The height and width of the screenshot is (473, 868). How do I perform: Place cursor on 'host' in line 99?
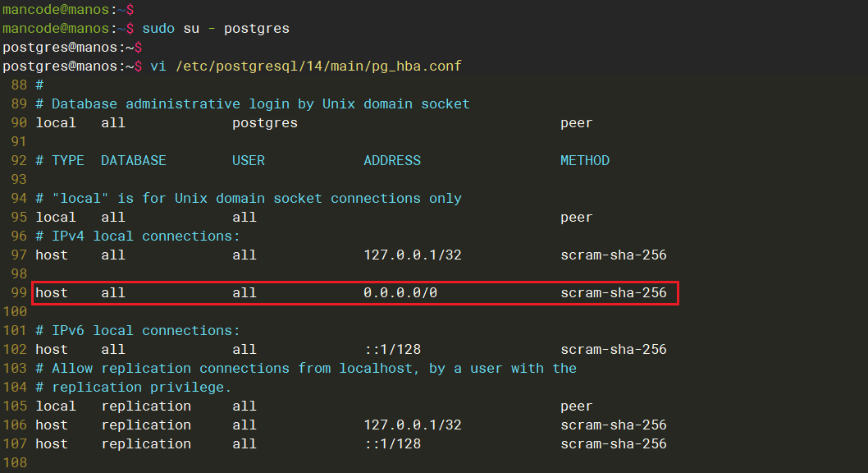pos(51,293)
